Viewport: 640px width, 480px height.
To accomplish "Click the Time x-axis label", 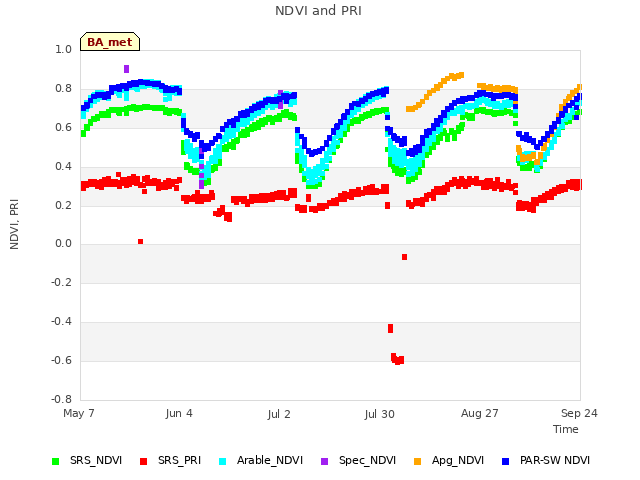I will pyautogui.click(x=566, y=429).
